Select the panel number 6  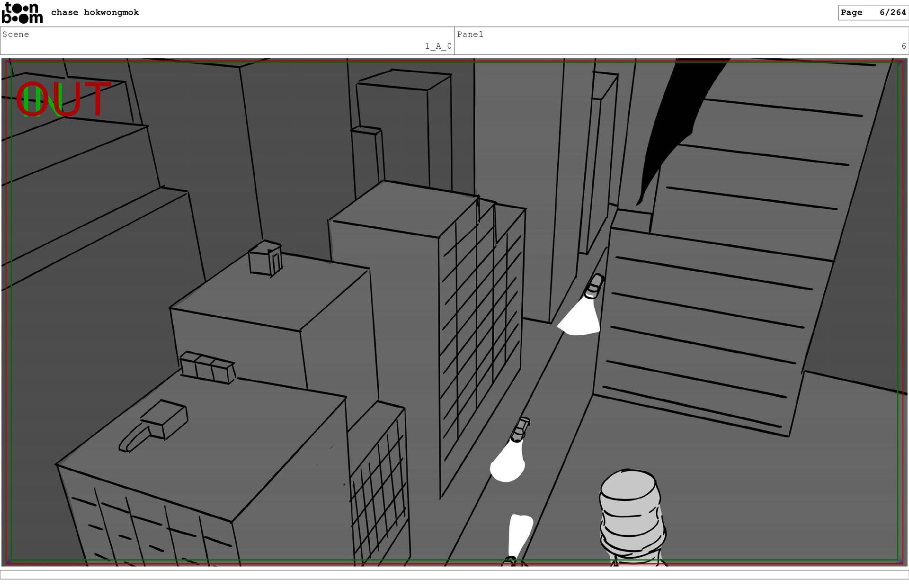tap(903, 46)
